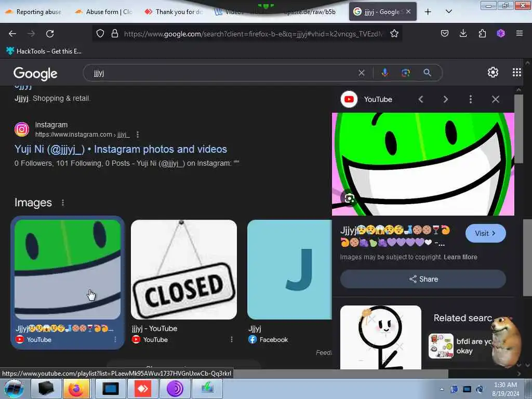532x399 pixels.
Task: Open more options in image preview panel
Action: click(x=470, y=99)
